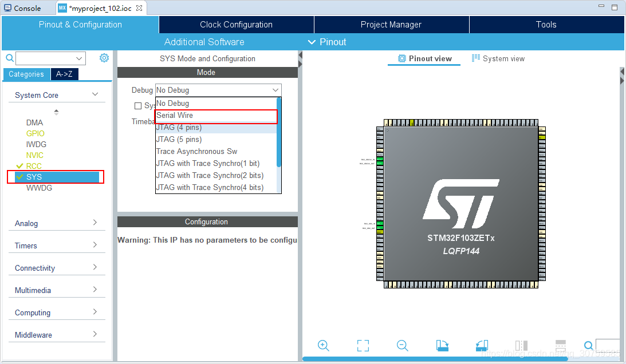Select the Categories tab

click(x=26, y=74)
